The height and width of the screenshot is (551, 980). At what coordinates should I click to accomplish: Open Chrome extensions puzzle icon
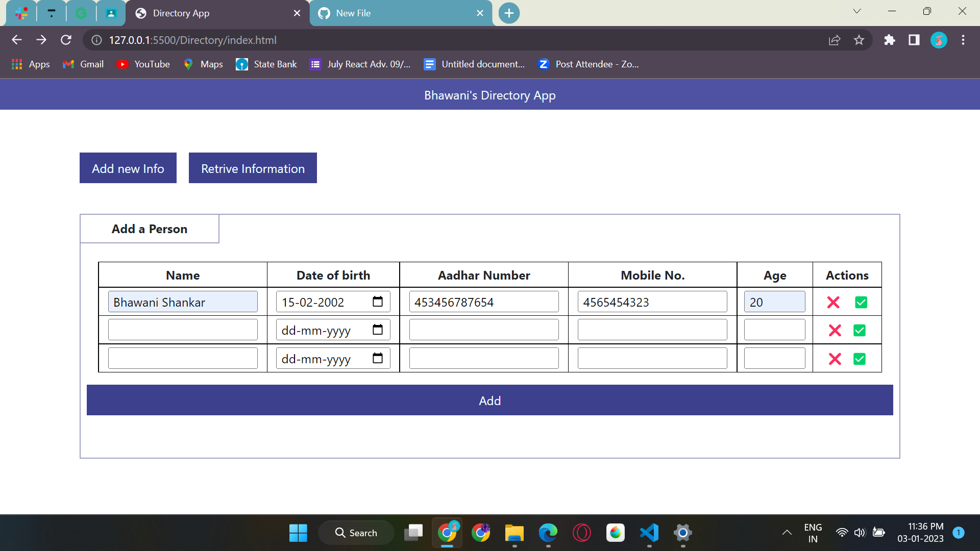tap(890, 40)
